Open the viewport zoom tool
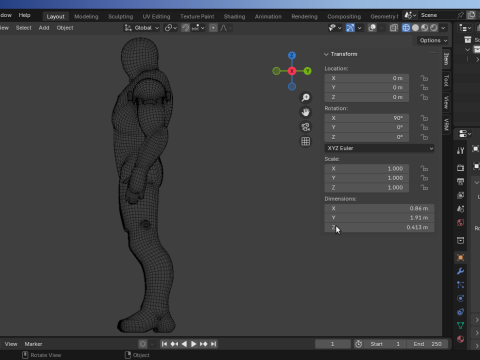This screenshot has height=360, width=480. [x=306, y=97]
